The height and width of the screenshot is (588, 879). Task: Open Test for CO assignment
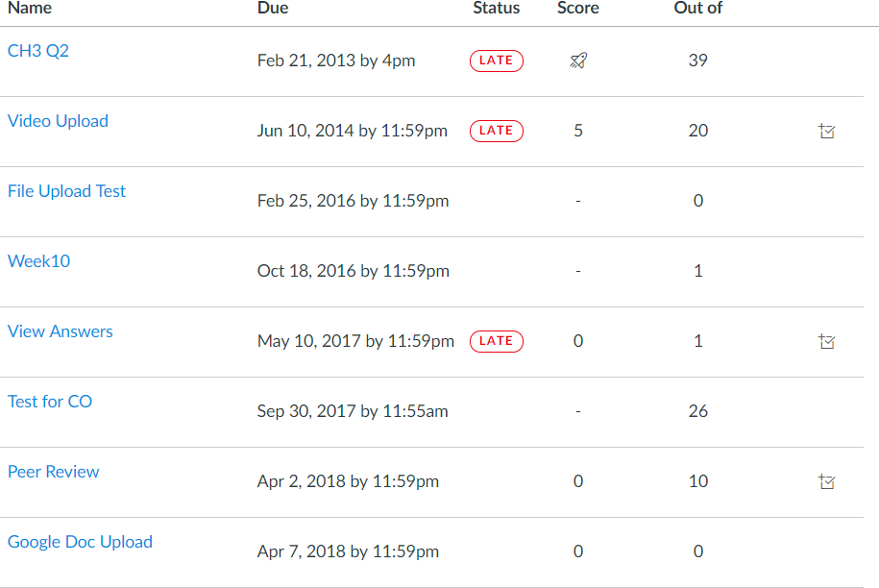point(50,402)
